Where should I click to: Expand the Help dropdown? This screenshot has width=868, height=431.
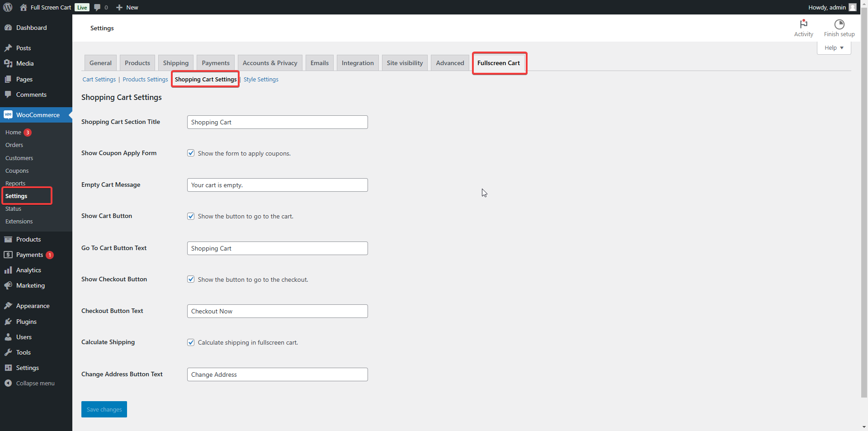coord(834,48)
